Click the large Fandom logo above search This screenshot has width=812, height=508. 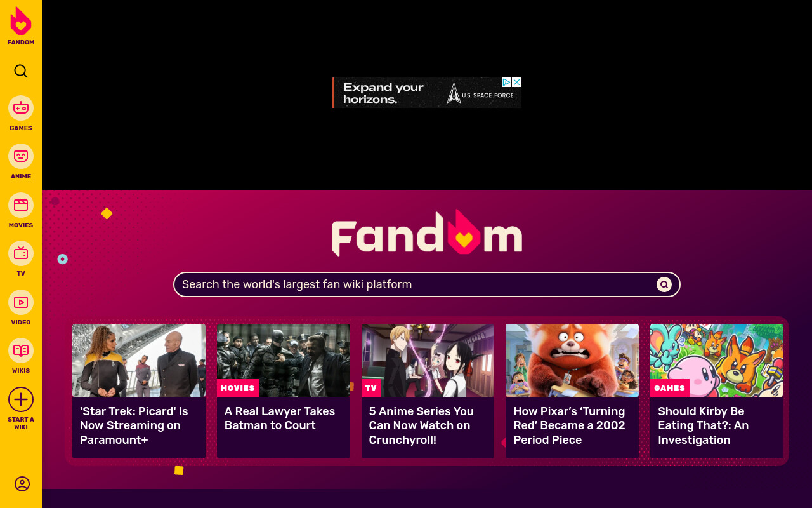click(x=427, y=232)
